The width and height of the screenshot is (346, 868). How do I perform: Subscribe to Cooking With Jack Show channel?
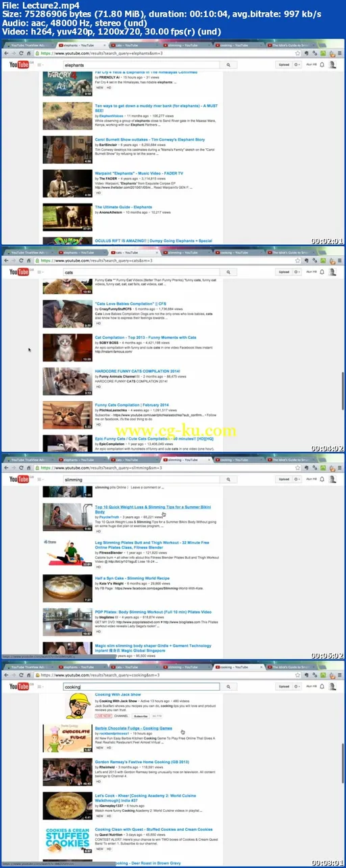click(x=141, y=715)
